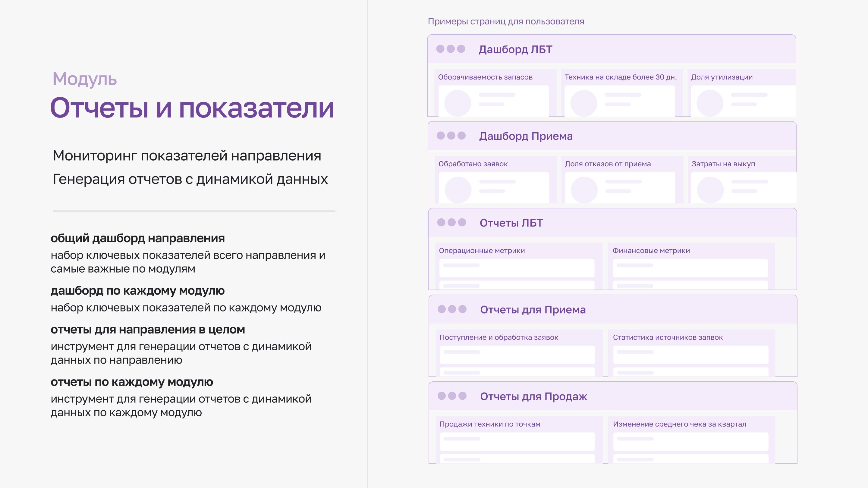Click window dots beside Отчеты для Приема

click(452, 309)
